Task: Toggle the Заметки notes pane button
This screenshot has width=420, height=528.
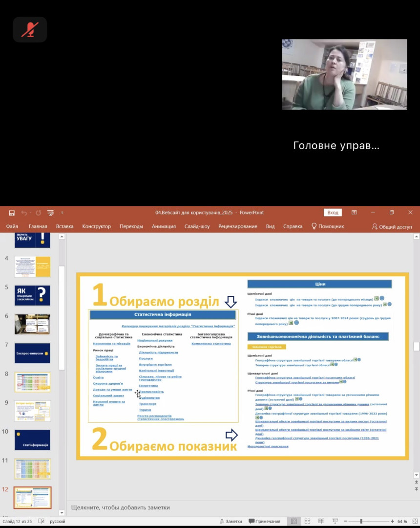Action: coord(231,521)
